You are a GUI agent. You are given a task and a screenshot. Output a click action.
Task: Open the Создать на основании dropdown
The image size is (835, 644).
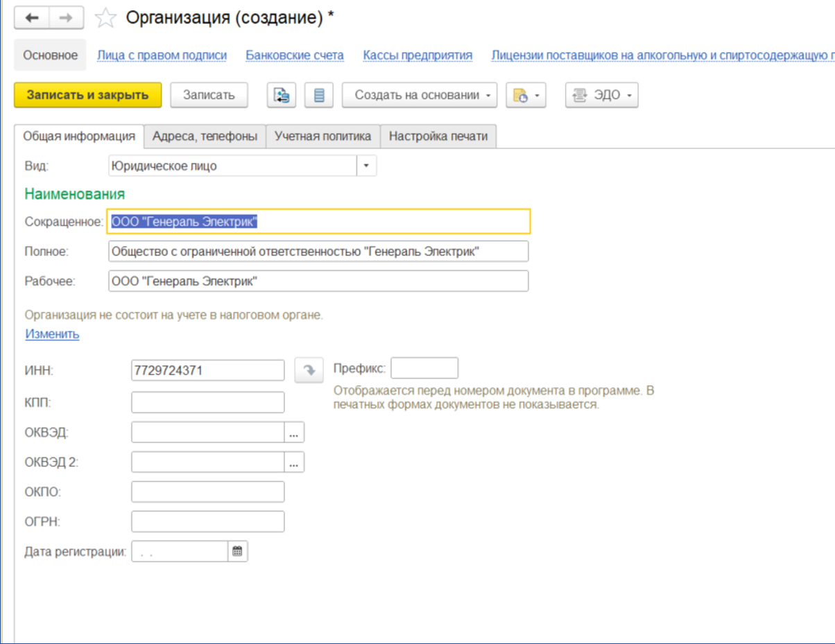pyautogui.click(x=420, y=96)
